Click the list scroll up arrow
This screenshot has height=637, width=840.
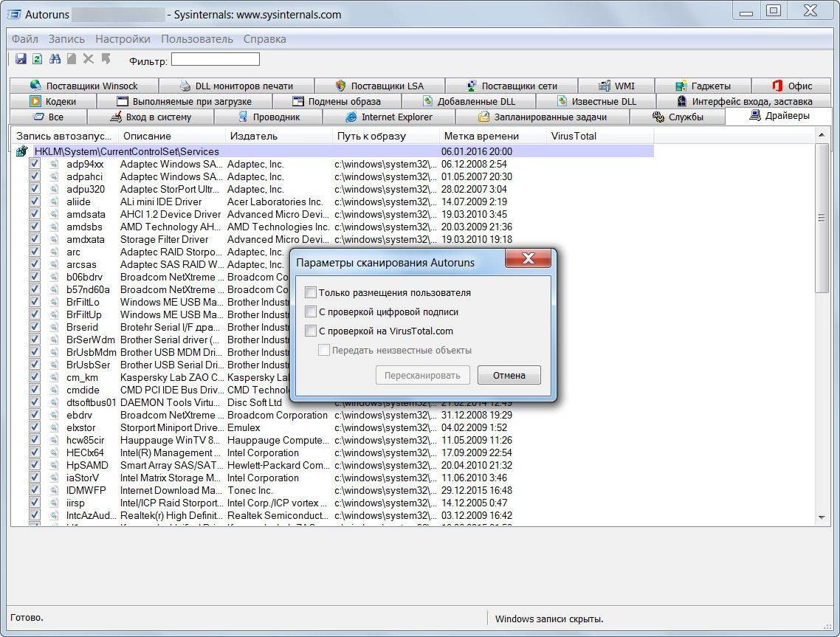(x=822, y=135)
